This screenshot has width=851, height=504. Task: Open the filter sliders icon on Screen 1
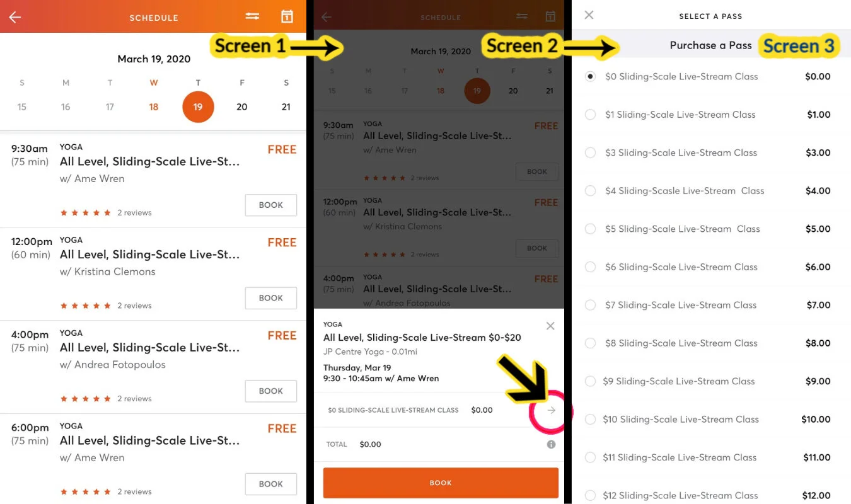[x=252, y=16]
